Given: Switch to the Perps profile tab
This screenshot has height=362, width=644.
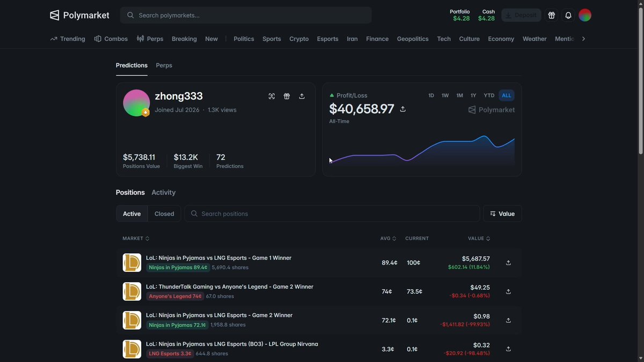Looking at the screenshot, I should tap(164, 65).
